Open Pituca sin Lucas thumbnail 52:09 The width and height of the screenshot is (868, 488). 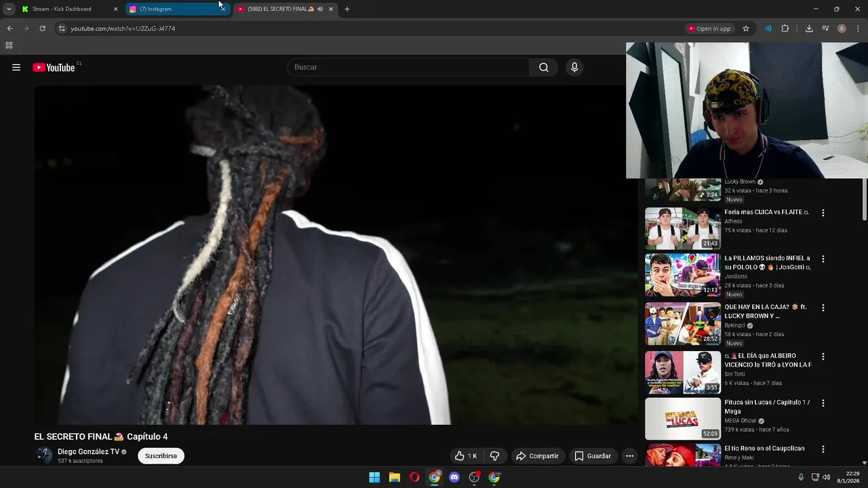tap(682, 418)
